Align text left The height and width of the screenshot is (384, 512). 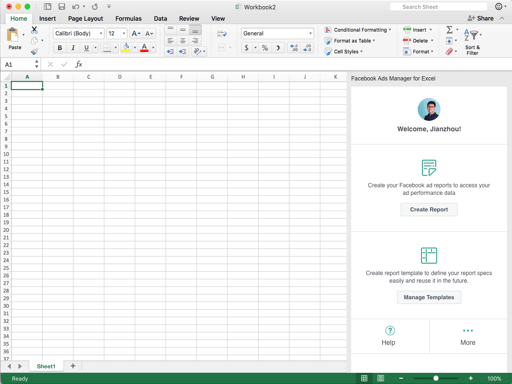[170, 41]
